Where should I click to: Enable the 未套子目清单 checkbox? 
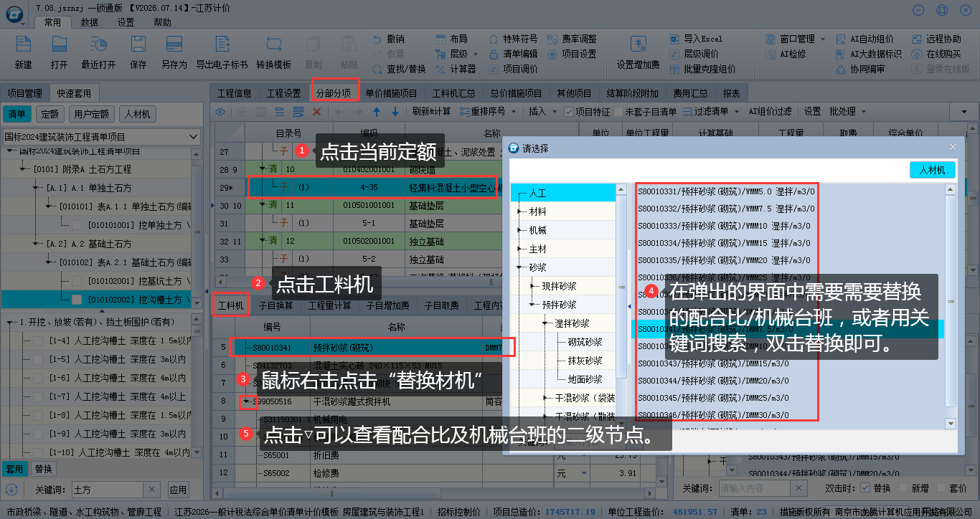(x=618, y=112)
